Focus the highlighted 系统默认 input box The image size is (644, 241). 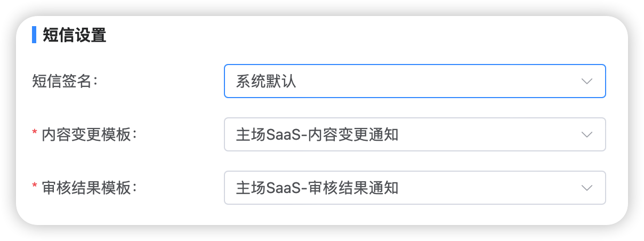(415, 81)
